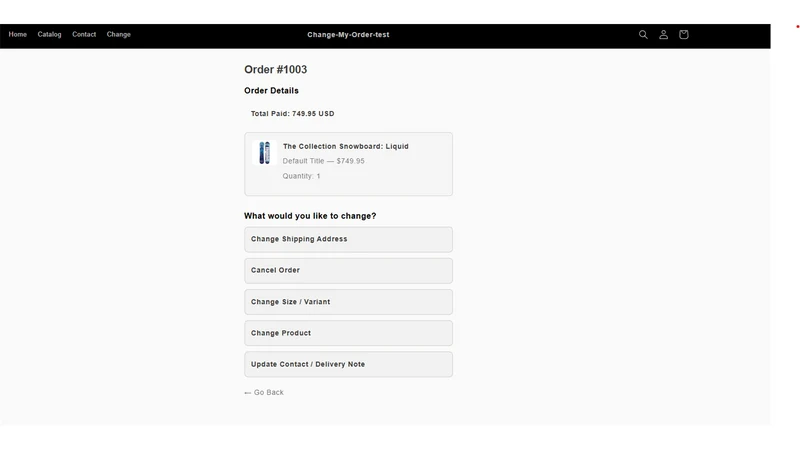Open the account login icon
Screen dimensions: 800x450
[x=663, y=35]
